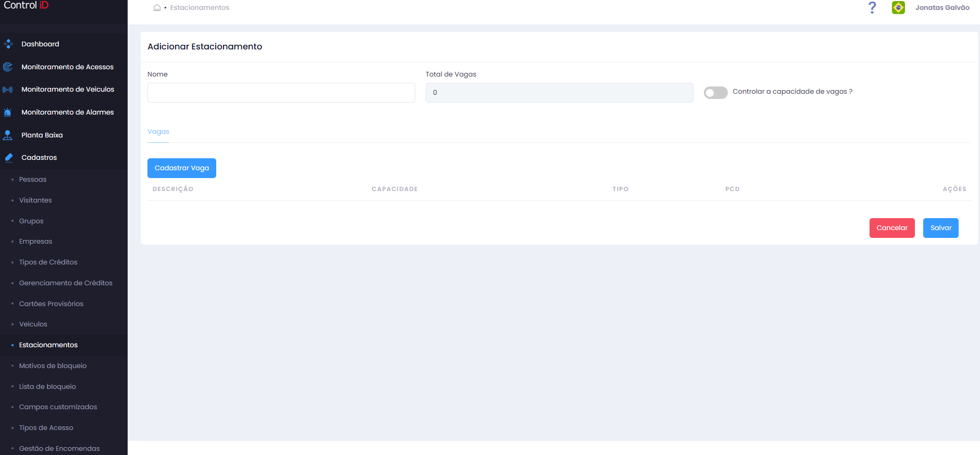Click the Monitoramento de Veículos signal icon

8,90
